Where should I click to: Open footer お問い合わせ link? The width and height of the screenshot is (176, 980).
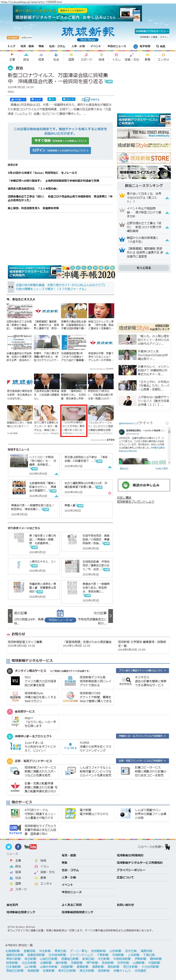coord(126,905)
